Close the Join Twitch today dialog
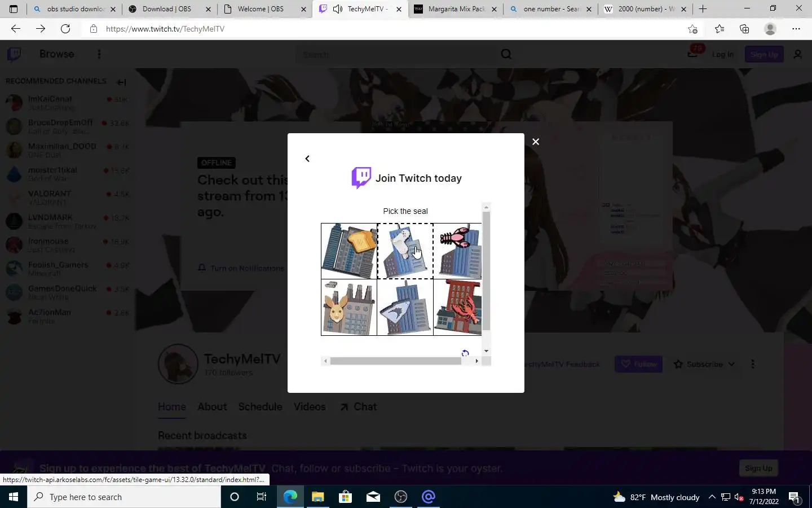The width and height of the screenshot is (812, 508). tap(536, 142)
